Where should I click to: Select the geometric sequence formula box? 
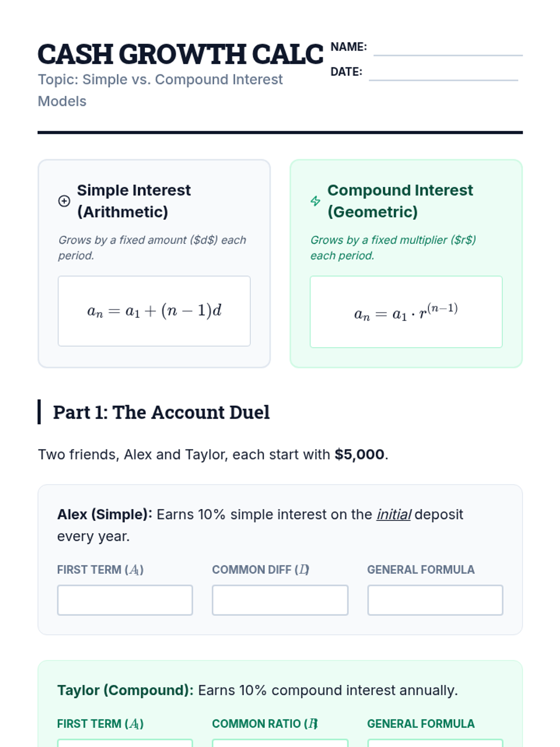coord(406,312)
